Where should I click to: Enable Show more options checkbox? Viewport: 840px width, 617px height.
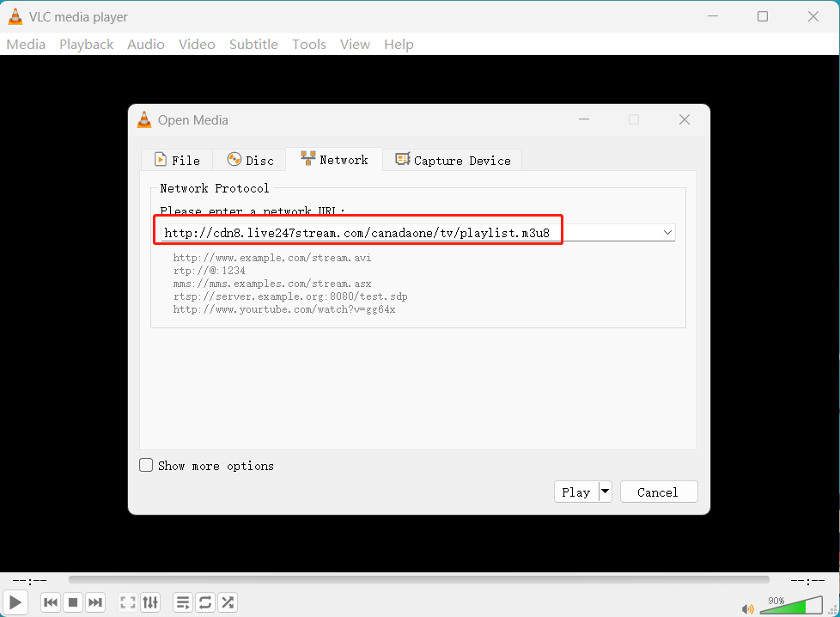(x=146, y=465)
